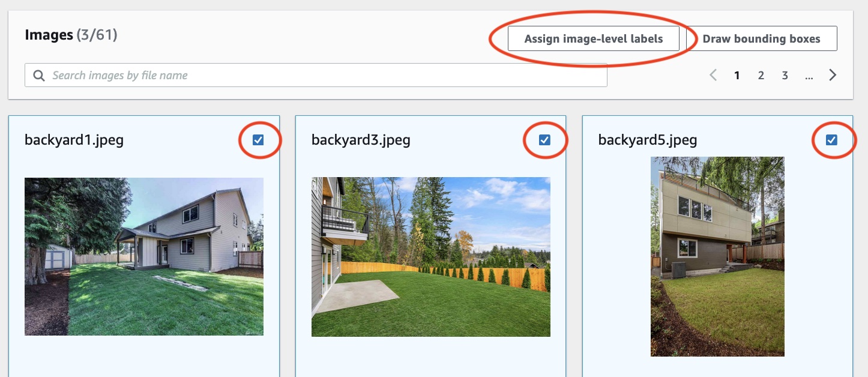Open the backyard1.jpeg thumbnail
Viewport: 868px width, 377px height.
pyautogui.click(x=143, y=256)
